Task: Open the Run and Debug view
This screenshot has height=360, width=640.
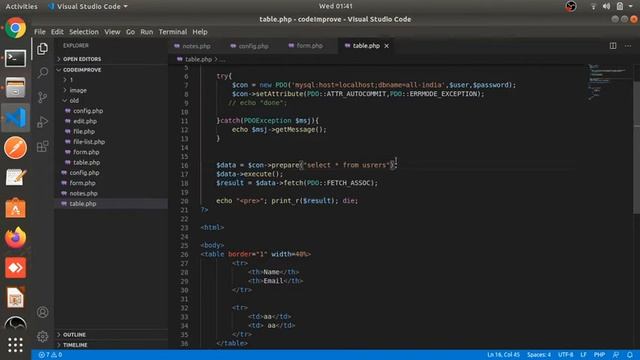Action: coord(42,122)
